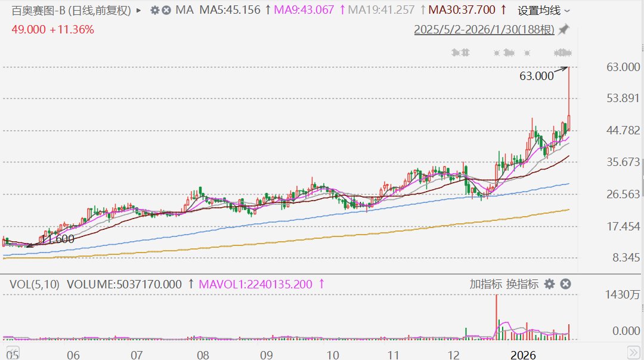This screenshot has width=644, height=360.
Task: Expand the triangle next to stock name
Action: tap(140, 10)
